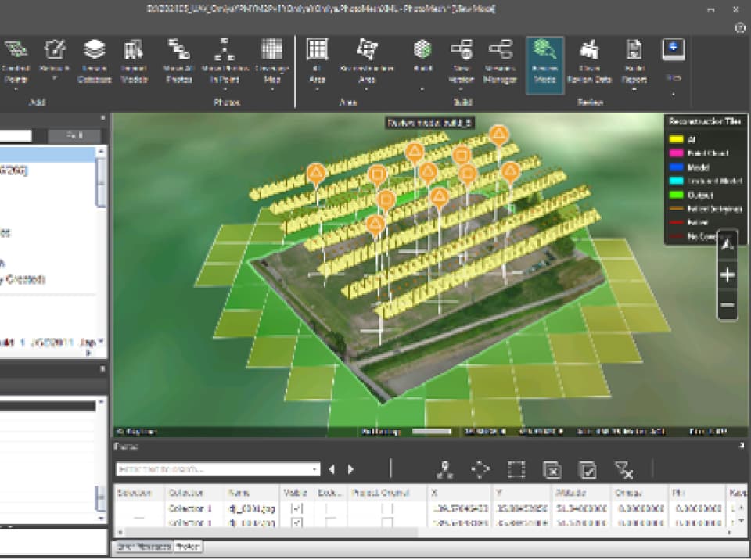Click the cyan Textured Model legend swatch

pyautogui.click(x=676, y=181)
